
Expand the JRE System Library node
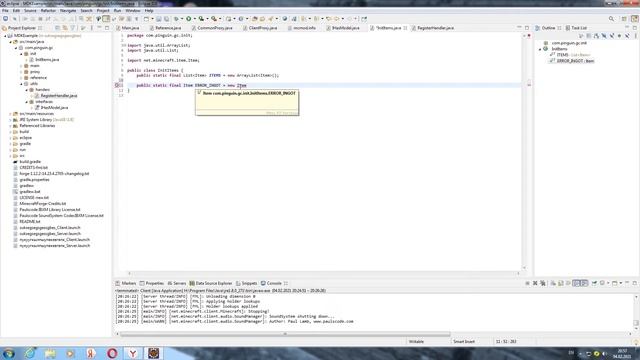[11, 120]
